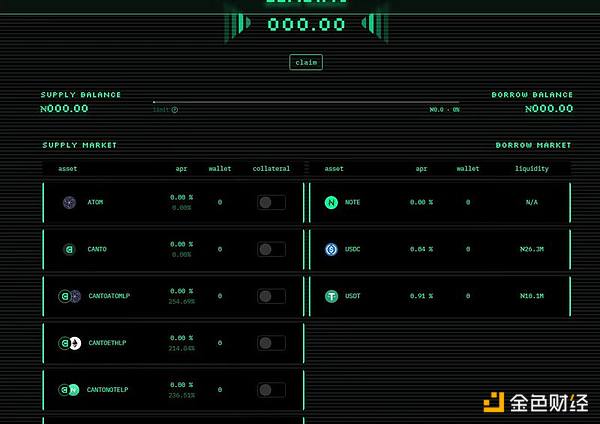
Task: Click the SUPPLY MARKET heading
Action: (x=80, y=145)
